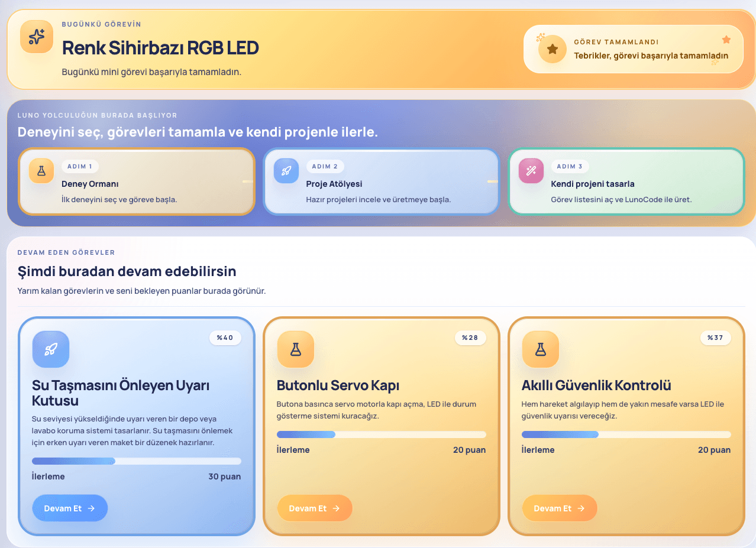The height and width of the screenshot is (548, 756).
Task: Click the %40 progress badge
Action: tap(225, 338)
